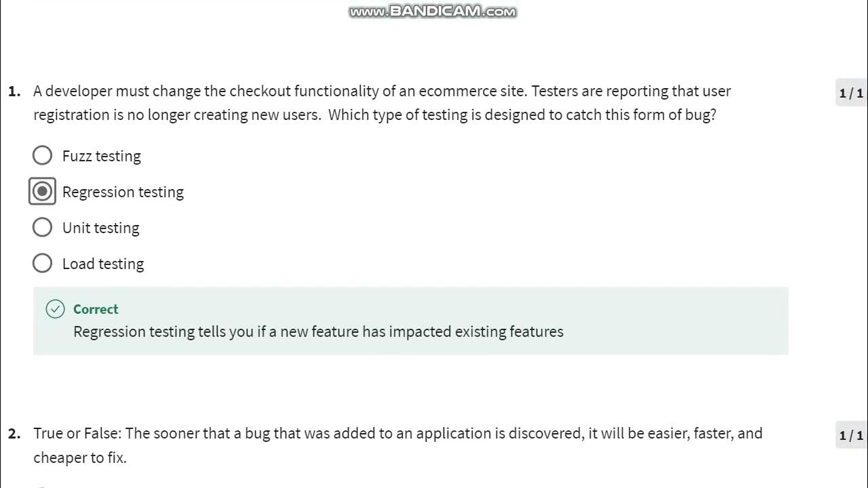Click the selected Regression testing radio button
Viewport: 868px width, 488px height.
[x=42, y=192]
